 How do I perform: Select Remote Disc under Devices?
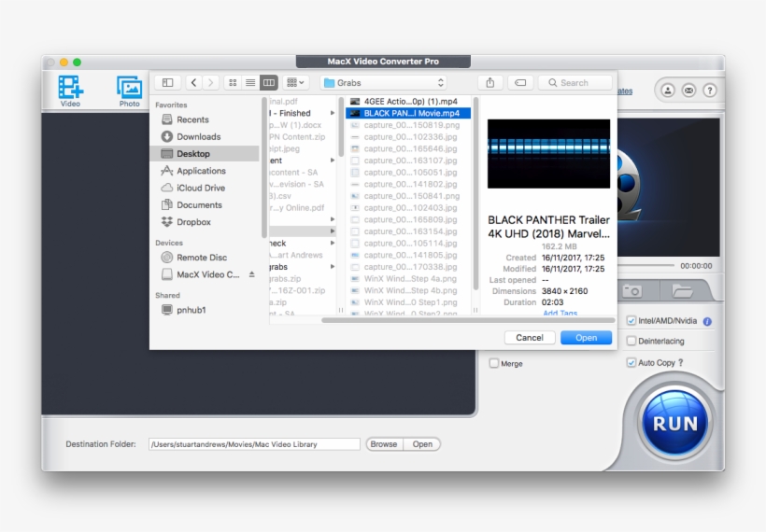coord(206,258)
